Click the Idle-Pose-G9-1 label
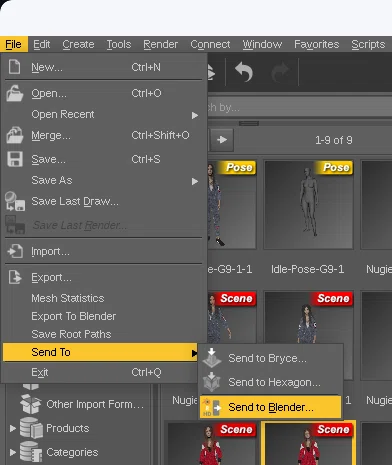The width and height of the screenshot is (392, 465). point(307,269)
